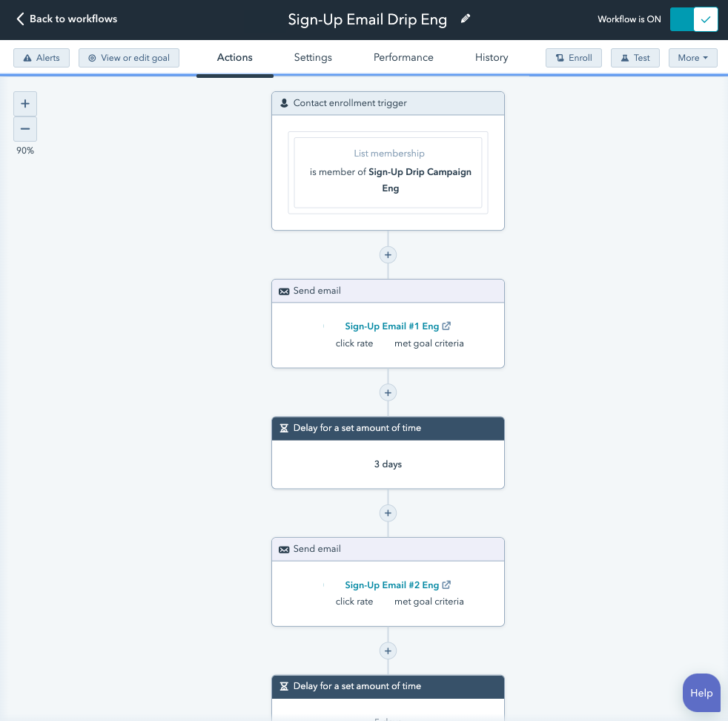Click the 90% zoom level text
The height and width of the screenshot is (721, 728).
click(x=25, y=151)
